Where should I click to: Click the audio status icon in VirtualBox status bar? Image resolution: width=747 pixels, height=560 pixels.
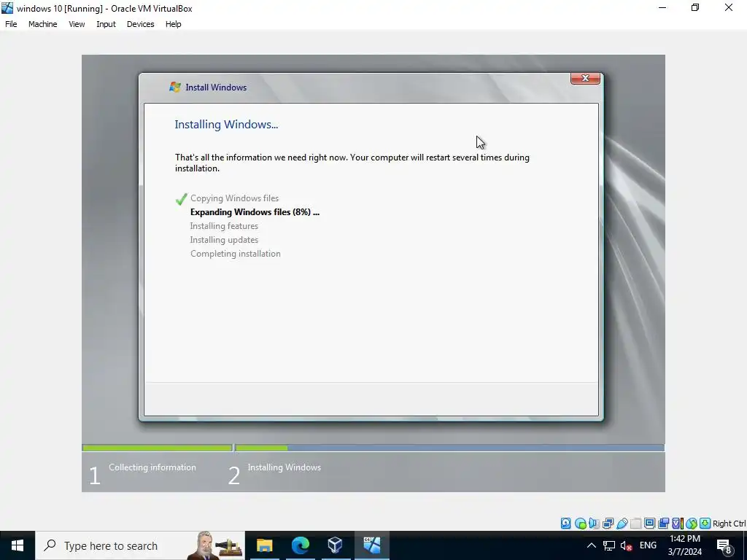pos(594,524)
